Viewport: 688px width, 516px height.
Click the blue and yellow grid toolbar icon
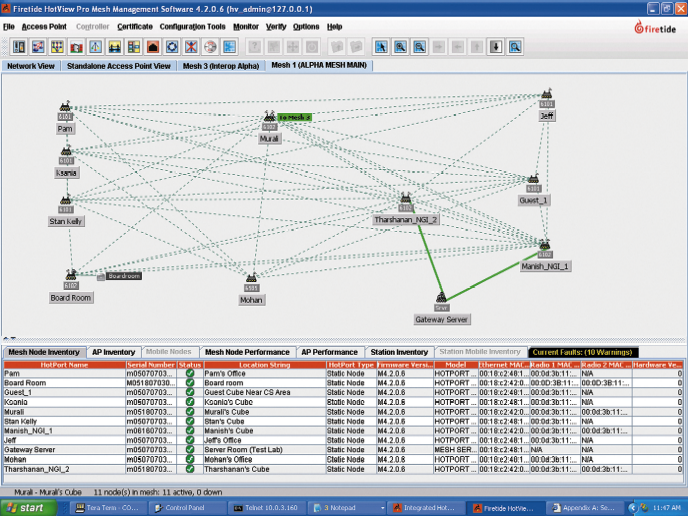point(134,47)
